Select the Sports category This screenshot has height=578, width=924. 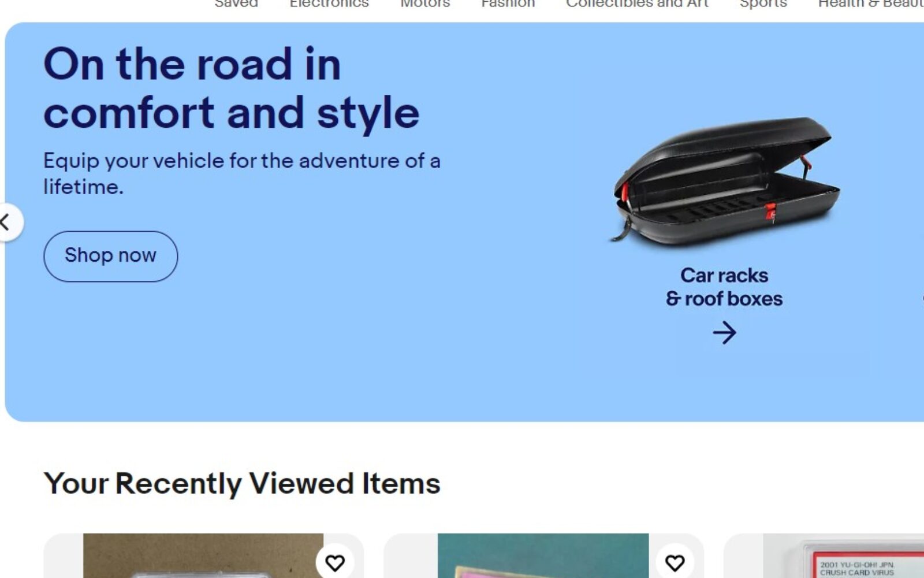[x=763, y=3]
